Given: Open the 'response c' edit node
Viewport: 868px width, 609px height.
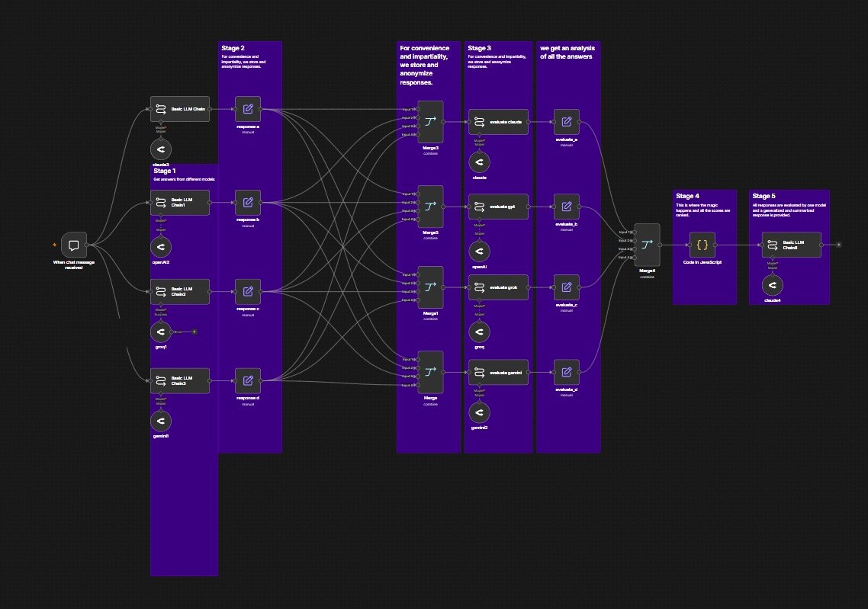Looking at the screenshot, I should tap(248, 291).
